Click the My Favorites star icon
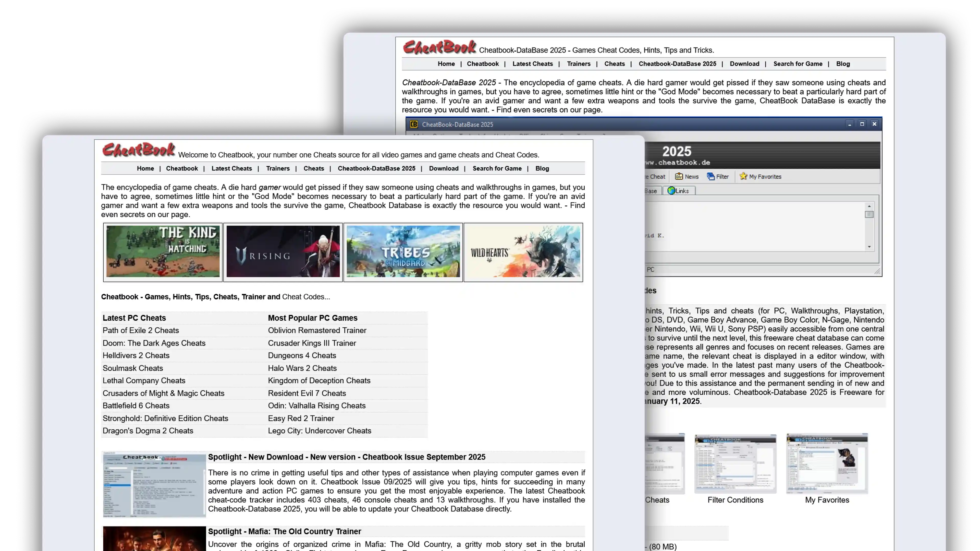The width and height of the screenshot is (980, 551). 743,176
